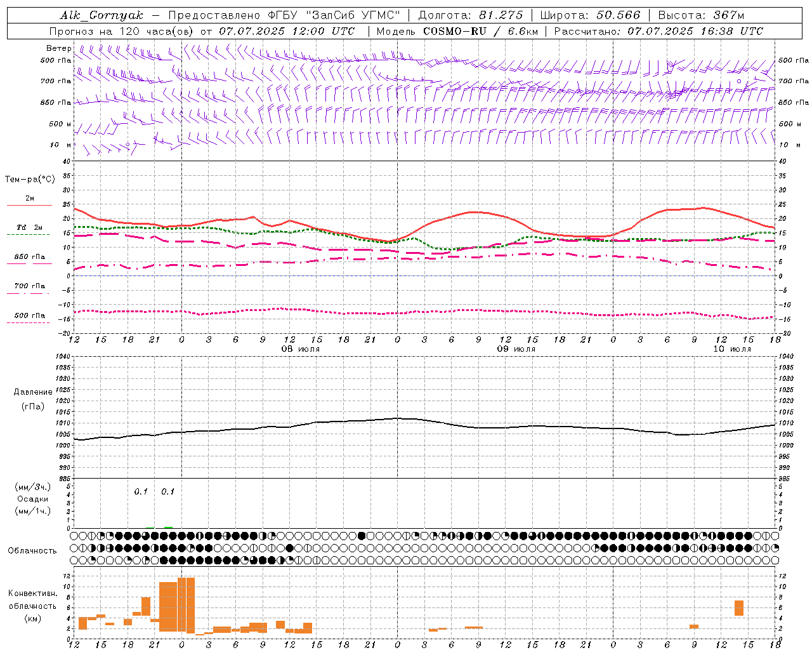Image resolution: width=812 pixels, height=650 pixels.
Task: Click the 'Конвективн.' label
Action: [x=33, y=594]
